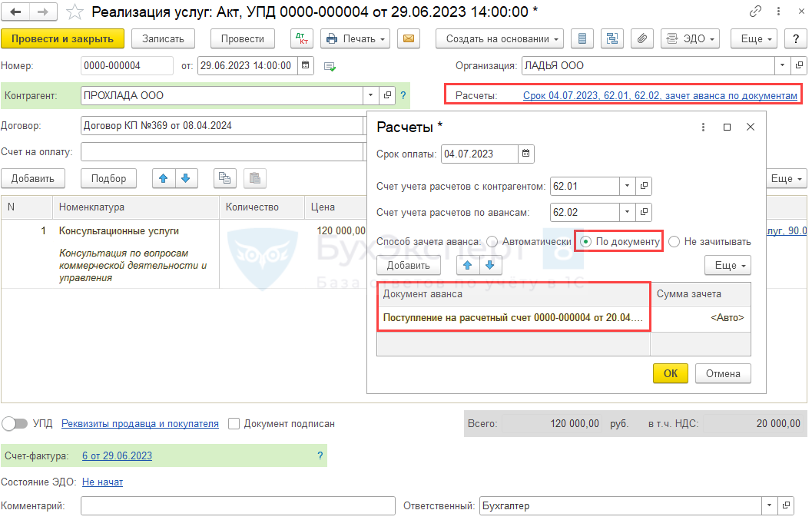Viewport: 812px width, 520px height.
Task: Copy the selected rows in the main table
Action: coord(225,179)
